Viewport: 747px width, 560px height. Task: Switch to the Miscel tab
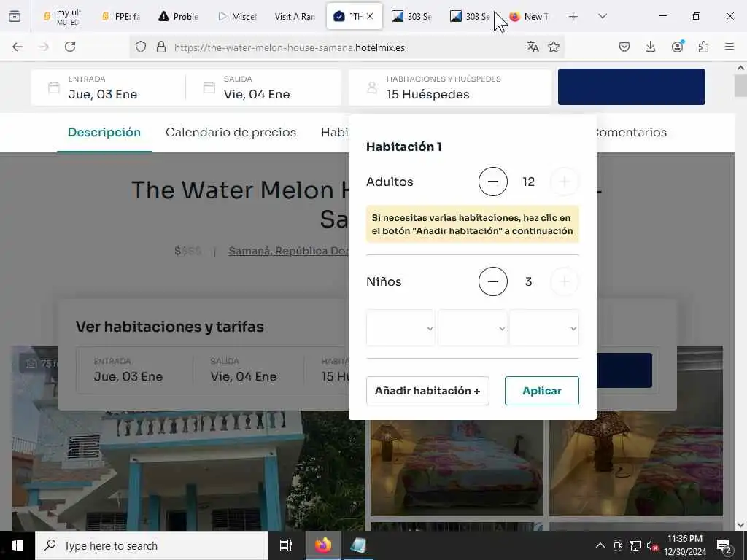coord(238,16)
